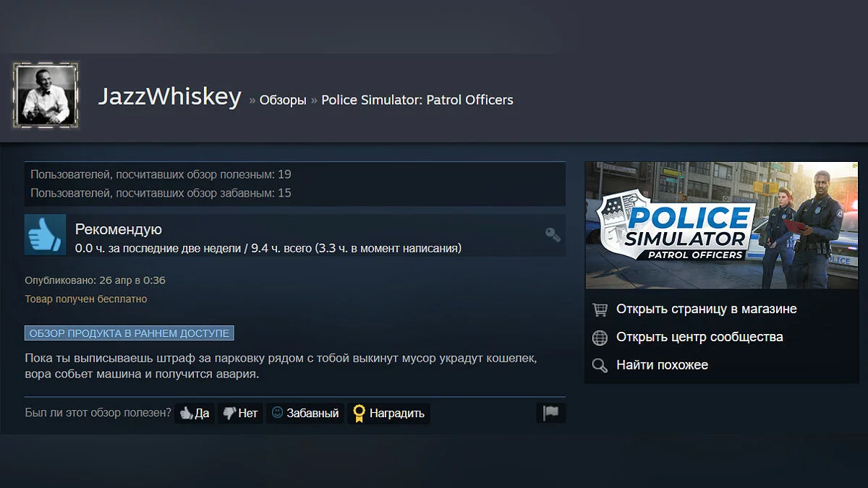Open Police Simulator: Patrol Officers breadcrumb link
Viewport: 868px width, 488px height.
(417, 100)
